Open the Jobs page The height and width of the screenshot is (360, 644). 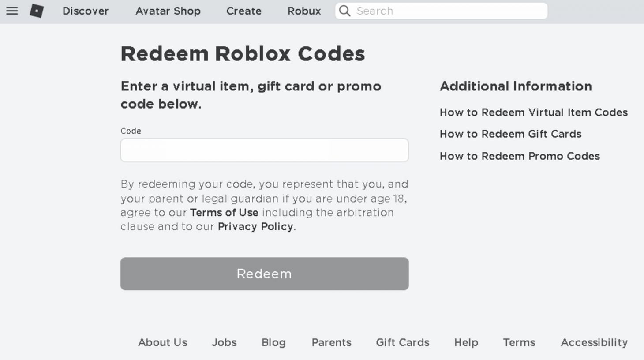pyautogui.click(x=224, y=342)
